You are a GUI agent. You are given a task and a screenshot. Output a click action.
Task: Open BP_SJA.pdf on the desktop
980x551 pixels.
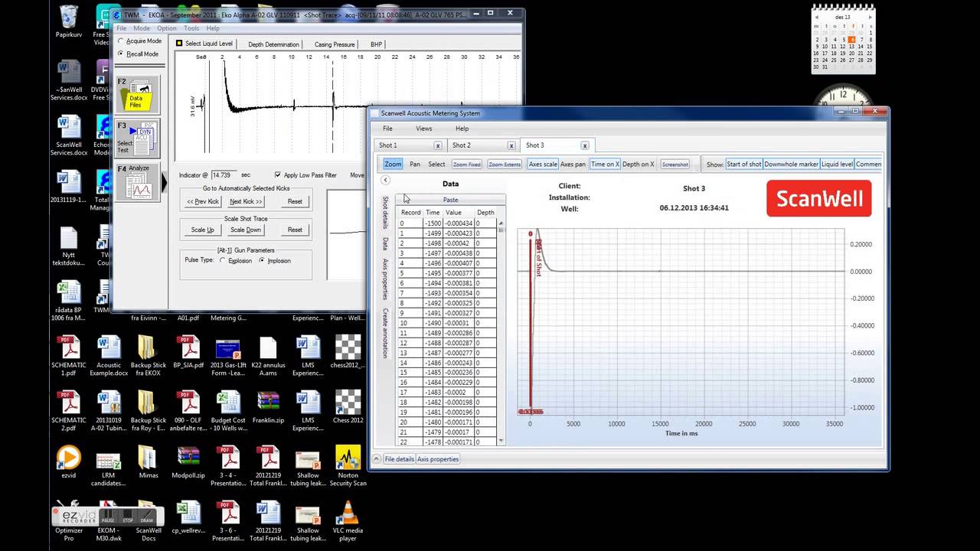188,352
